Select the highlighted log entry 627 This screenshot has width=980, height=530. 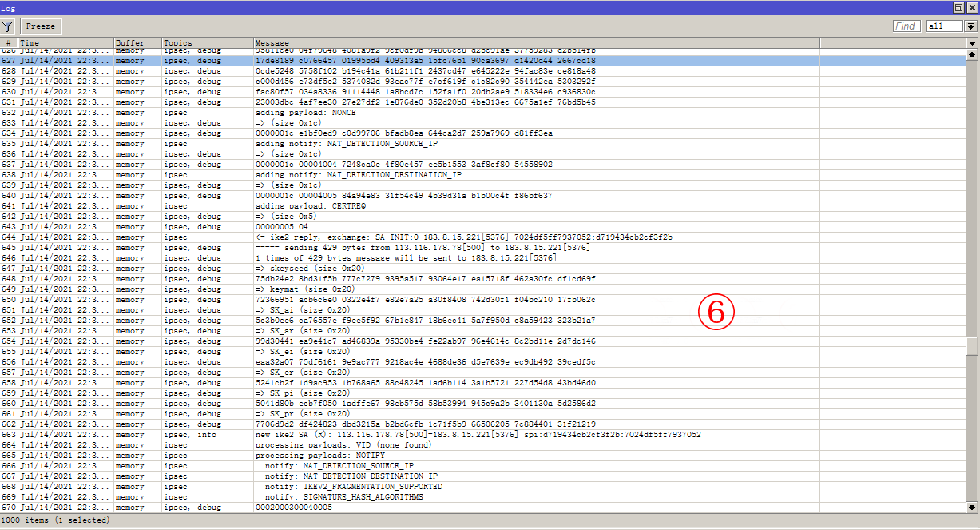coord(319,60)
